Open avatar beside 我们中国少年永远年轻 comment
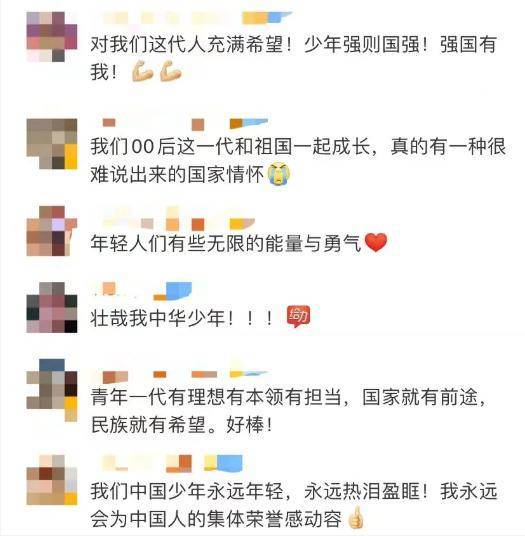This screenshot has height=536, width=525. tap(52, 480)
